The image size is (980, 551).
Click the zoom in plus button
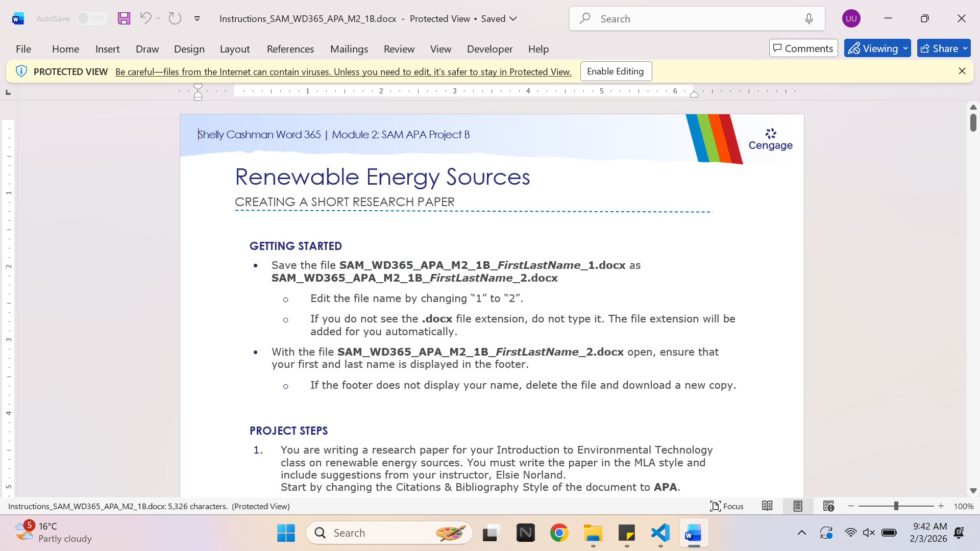941,506
